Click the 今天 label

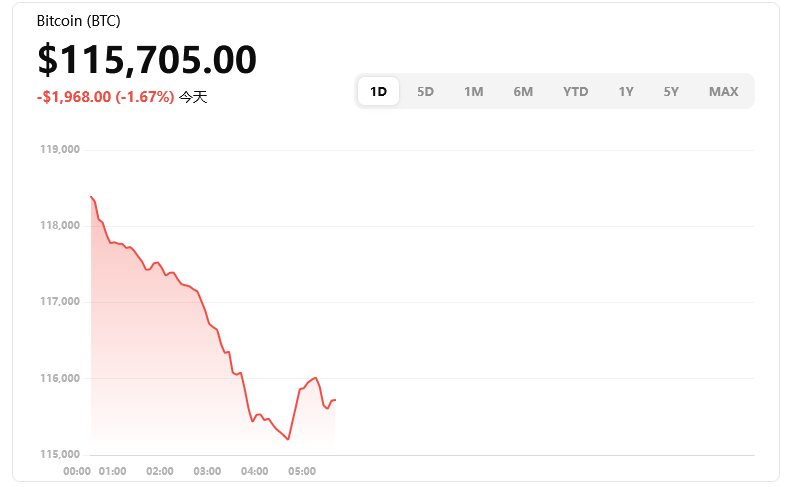pos(193,97)
